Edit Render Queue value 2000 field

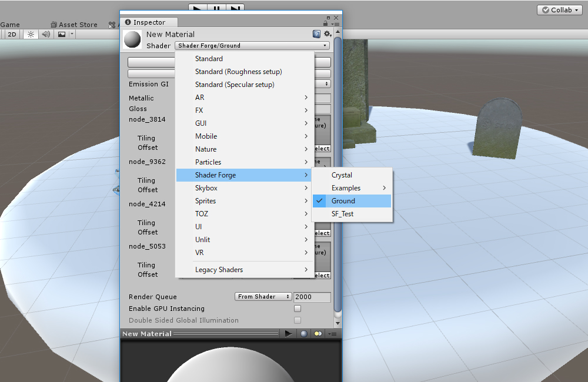click(312, 297)
